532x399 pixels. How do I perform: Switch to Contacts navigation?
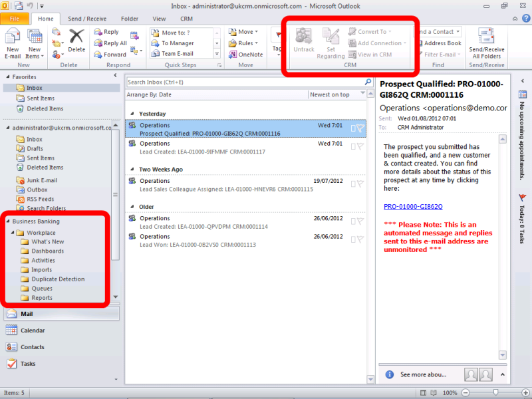[x=61, y=346]
